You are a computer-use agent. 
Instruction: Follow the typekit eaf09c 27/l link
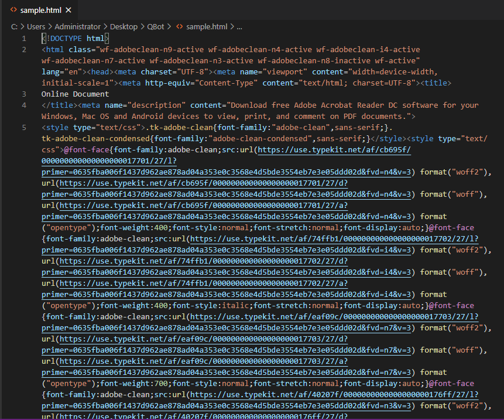point(260,322)
